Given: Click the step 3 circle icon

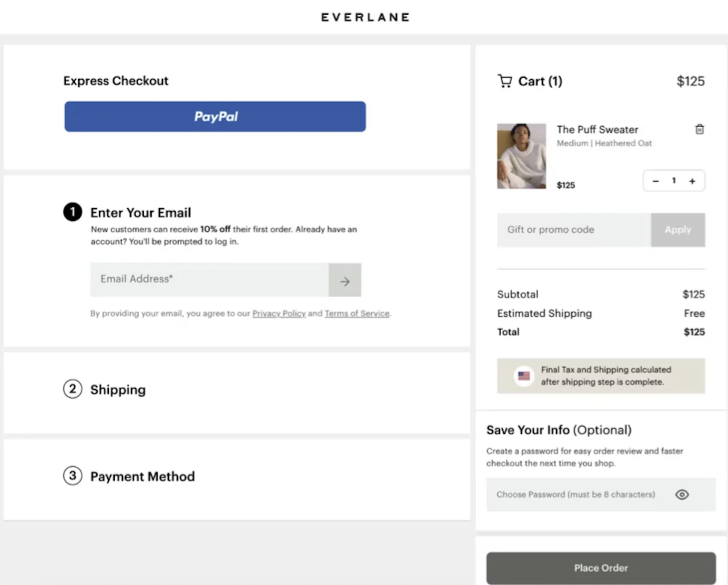Looking at the screenshot, I should pos(72,476).
